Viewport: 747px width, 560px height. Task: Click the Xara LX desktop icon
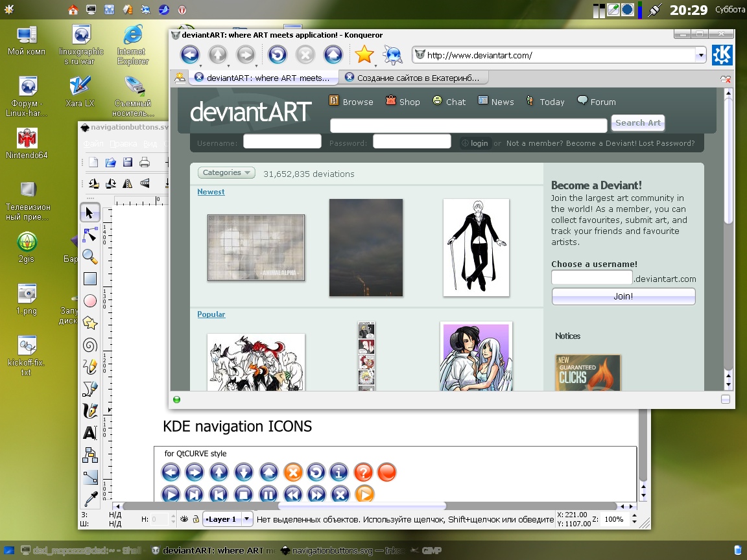80,91
